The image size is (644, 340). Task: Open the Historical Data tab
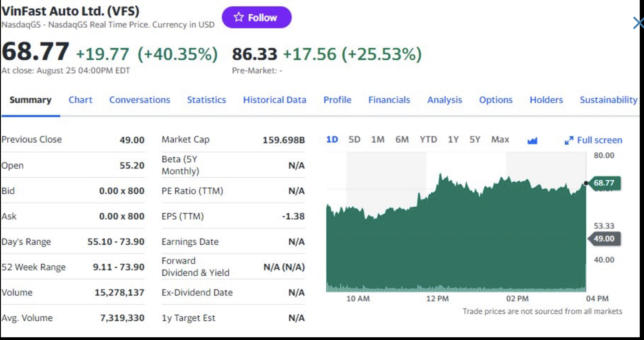click(x=274, y=100)
